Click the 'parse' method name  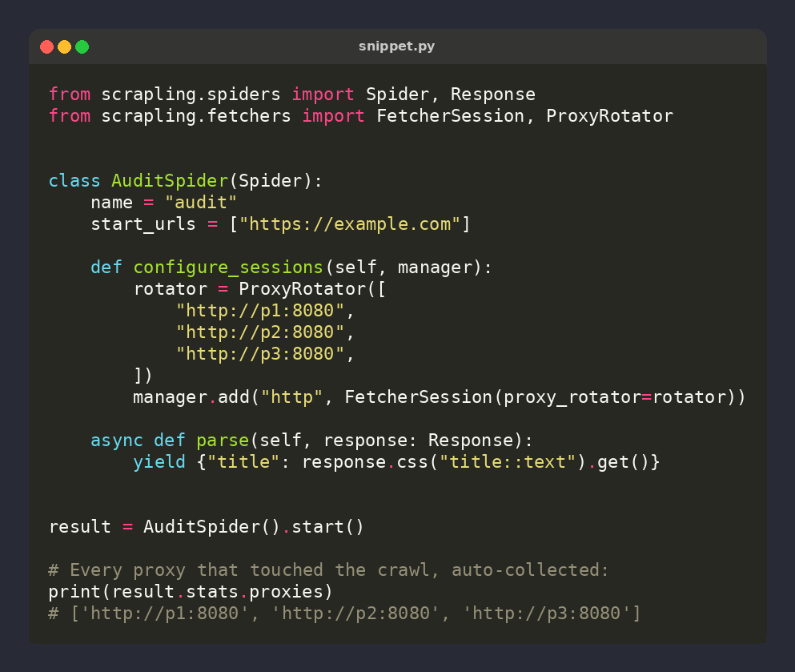(x=223, y=441)
